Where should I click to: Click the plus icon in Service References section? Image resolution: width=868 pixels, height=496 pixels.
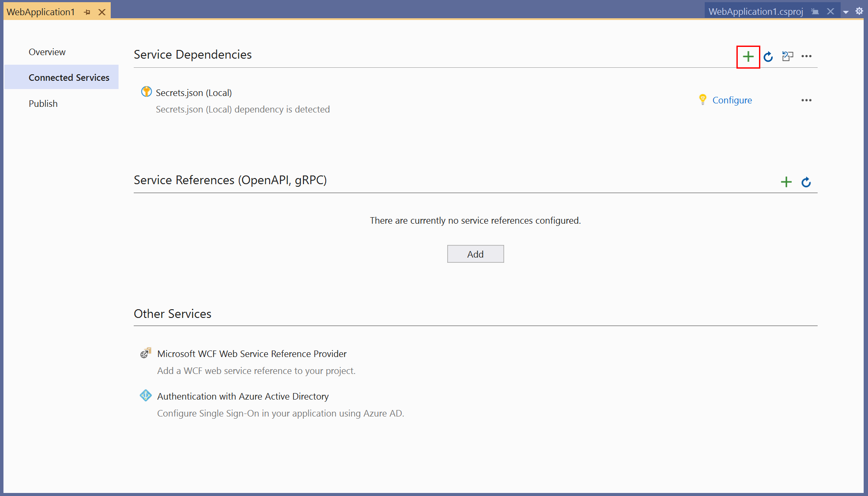click(x=786, y=180)
